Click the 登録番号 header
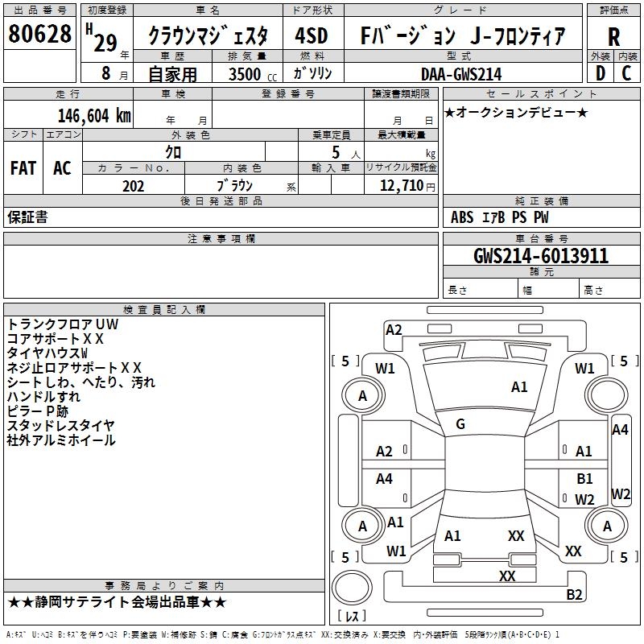 (x=288, y=93)
